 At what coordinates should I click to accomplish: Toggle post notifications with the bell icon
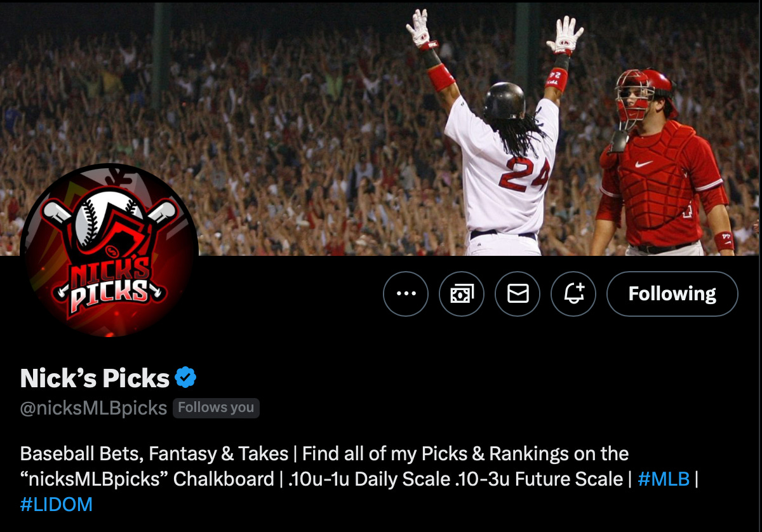[573, 293]
